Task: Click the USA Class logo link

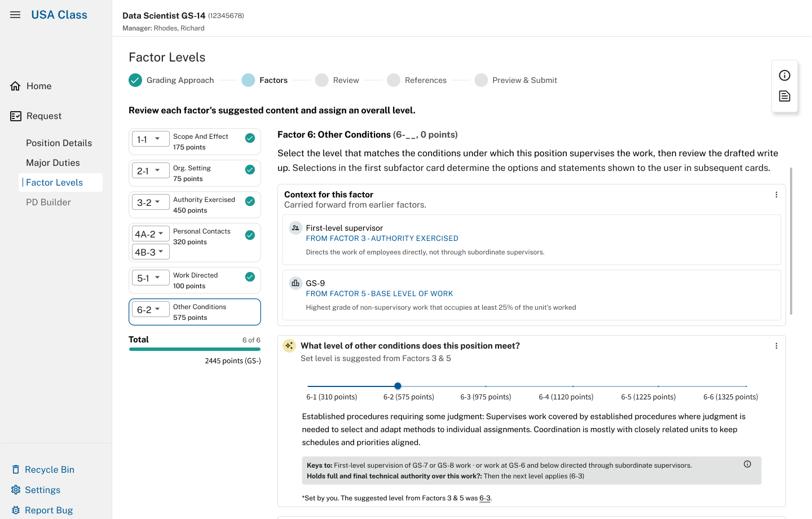Action: 59,15
